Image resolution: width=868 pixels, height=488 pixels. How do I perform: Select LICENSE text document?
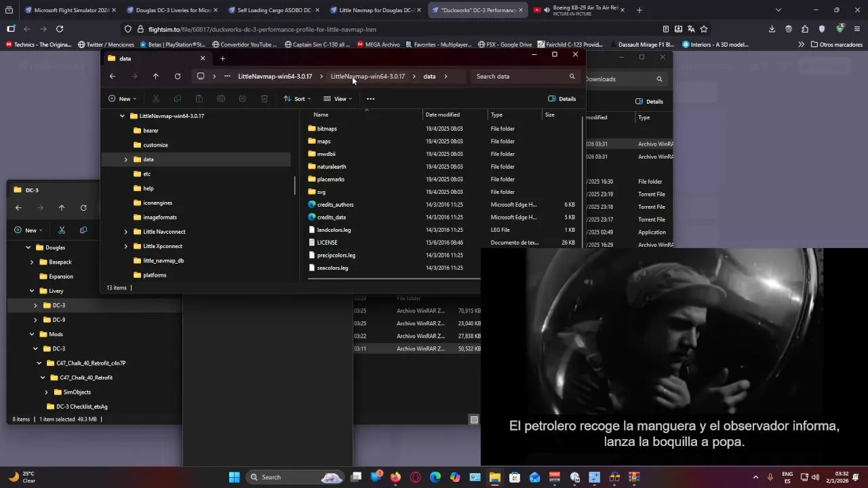(327, 243)
